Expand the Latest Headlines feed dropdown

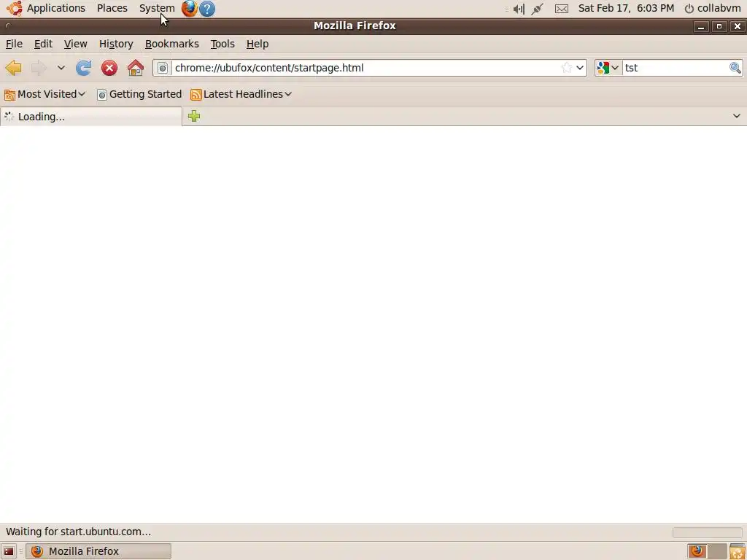point(241,94)
